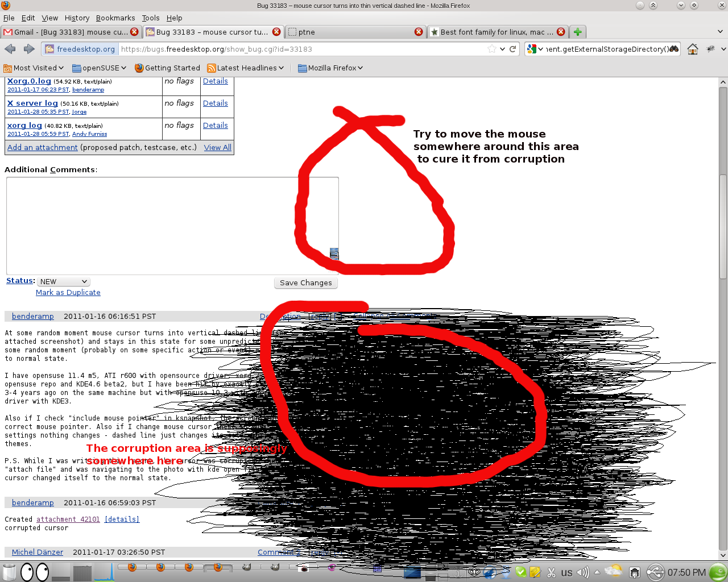Open a new tab with the green plus
728x582 pixels.
point(577,32)
